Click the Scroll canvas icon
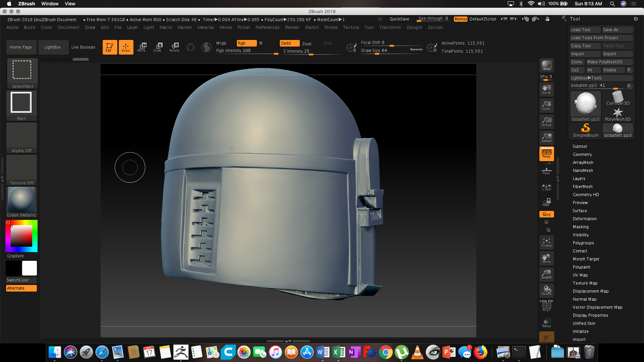Viewport: 644px width, 362px height. (x=546, y=89)
